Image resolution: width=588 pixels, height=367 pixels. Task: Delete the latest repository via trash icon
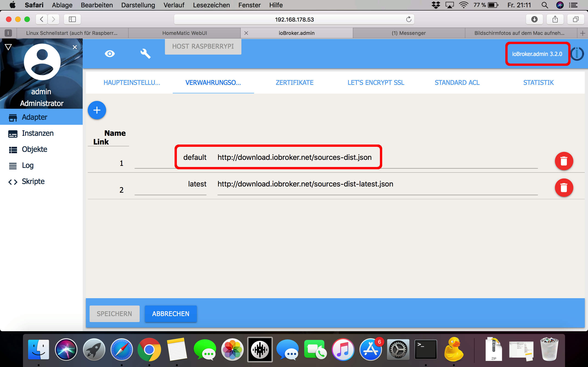(564, 188)
